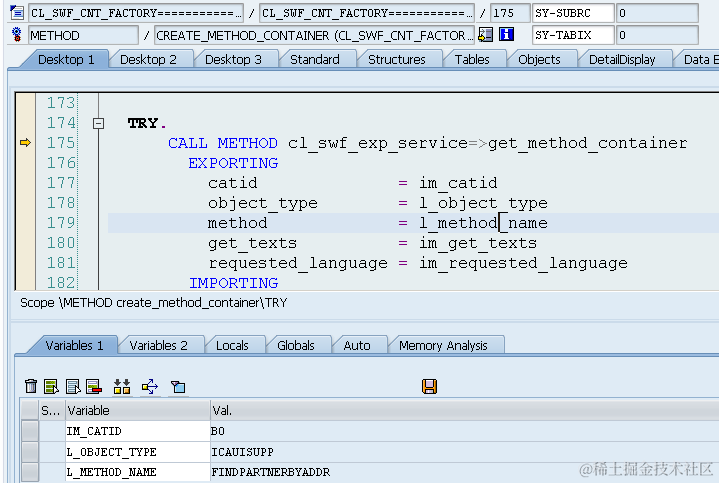The image size is (719, 483).
Task: Click the Val. column header
Action: [x=464, y=411]
